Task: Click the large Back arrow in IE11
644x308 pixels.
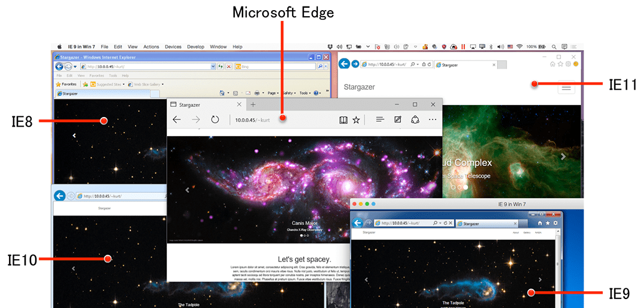Action: 344,63
